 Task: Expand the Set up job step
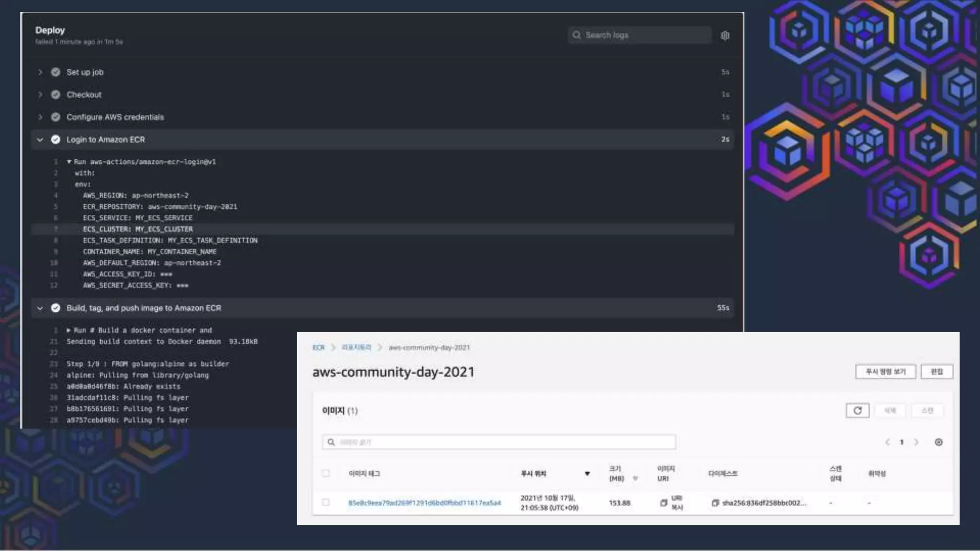coord(40,72)
